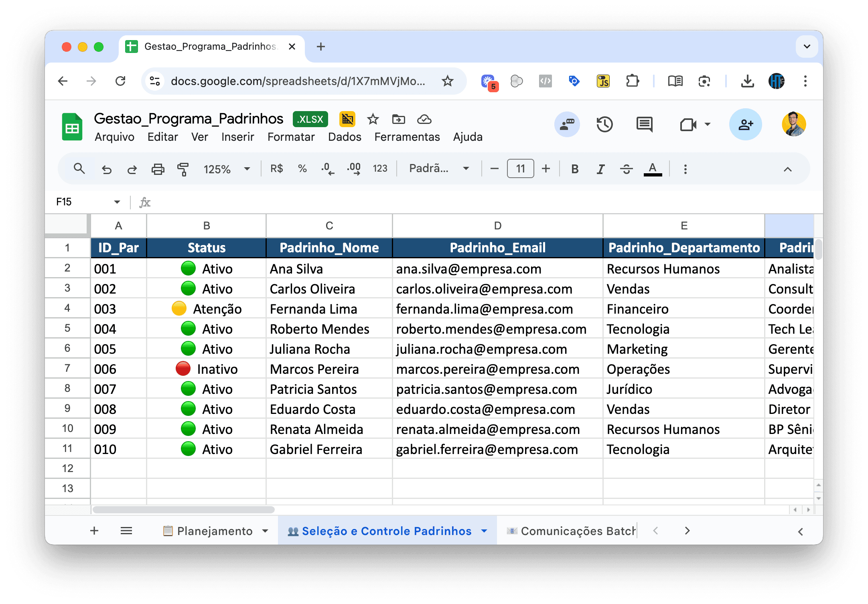The image size is (868, 604).
Task: Add a new sheet
Action: pos(94,531)
